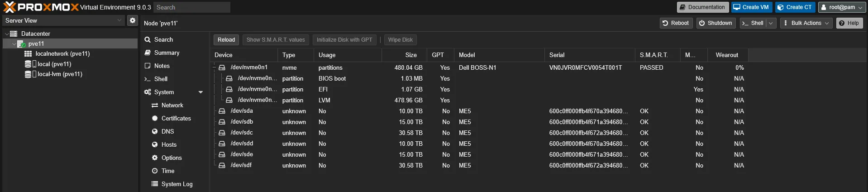Viewport: 868px width, 192px height.
Task: Click the gear icon beside Server View
Action: coord(132,20)
